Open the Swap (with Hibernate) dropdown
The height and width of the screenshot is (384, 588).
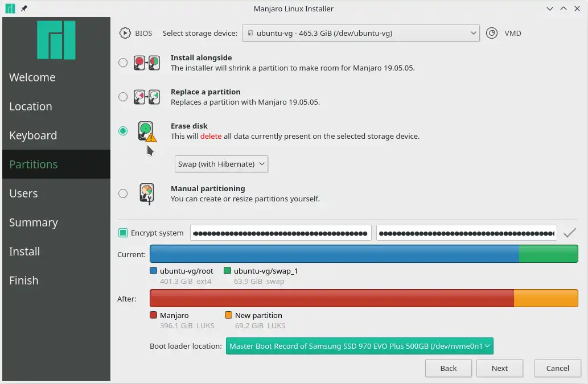point(221,164)
